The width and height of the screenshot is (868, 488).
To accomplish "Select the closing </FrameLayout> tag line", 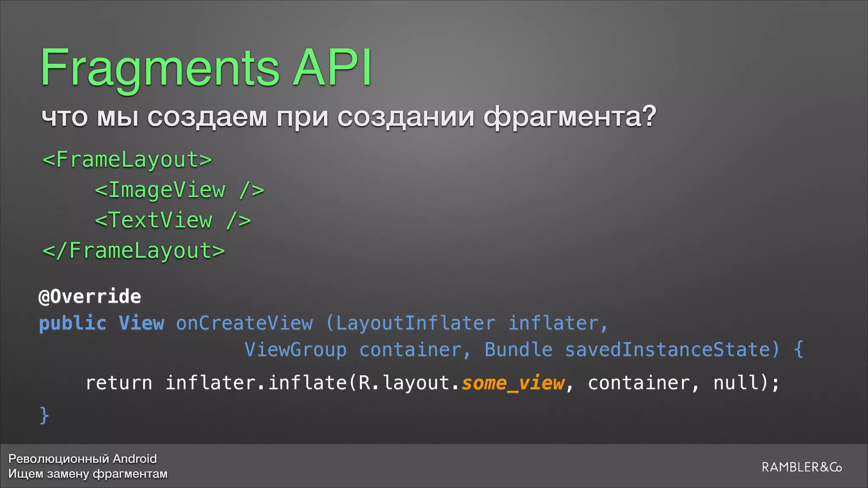I will pos(134,251).
